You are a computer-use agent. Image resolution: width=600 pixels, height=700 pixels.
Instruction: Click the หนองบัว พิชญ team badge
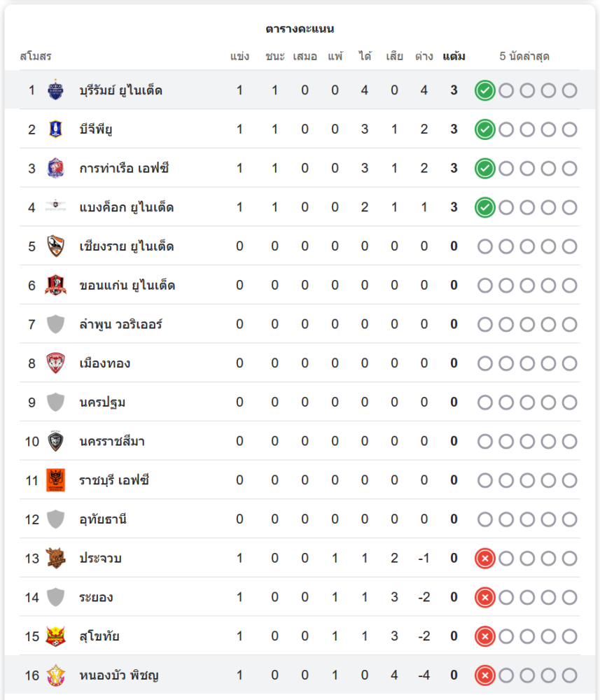click(55, 675)
